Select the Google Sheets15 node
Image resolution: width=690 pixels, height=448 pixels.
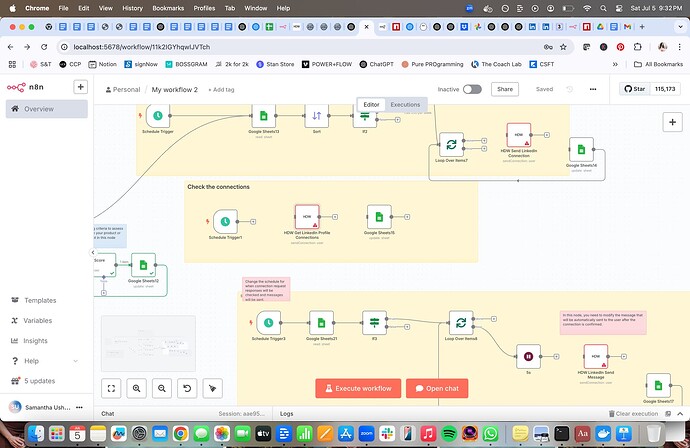coord(379,217)
